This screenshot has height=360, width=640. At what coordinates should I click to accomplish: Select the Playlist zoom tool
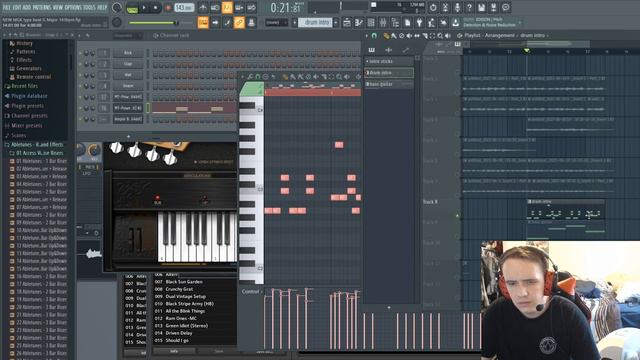pyautogui.click(x=440, y=36)
